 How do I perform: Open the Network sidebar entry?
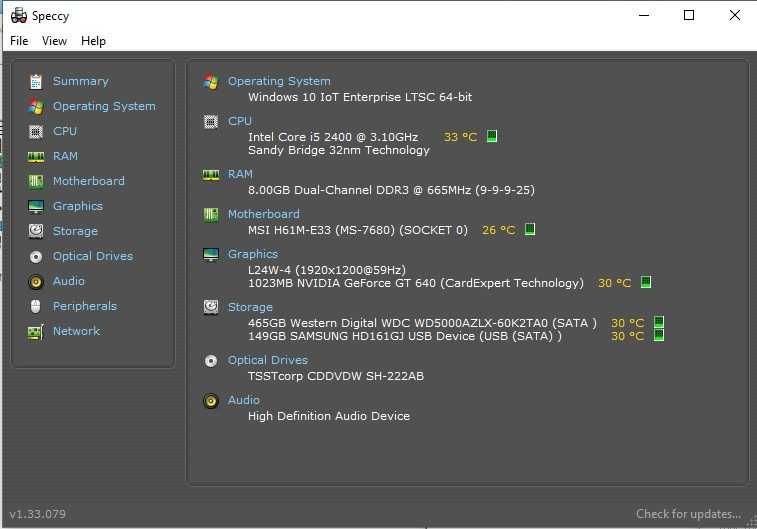(x=76, y=331)
